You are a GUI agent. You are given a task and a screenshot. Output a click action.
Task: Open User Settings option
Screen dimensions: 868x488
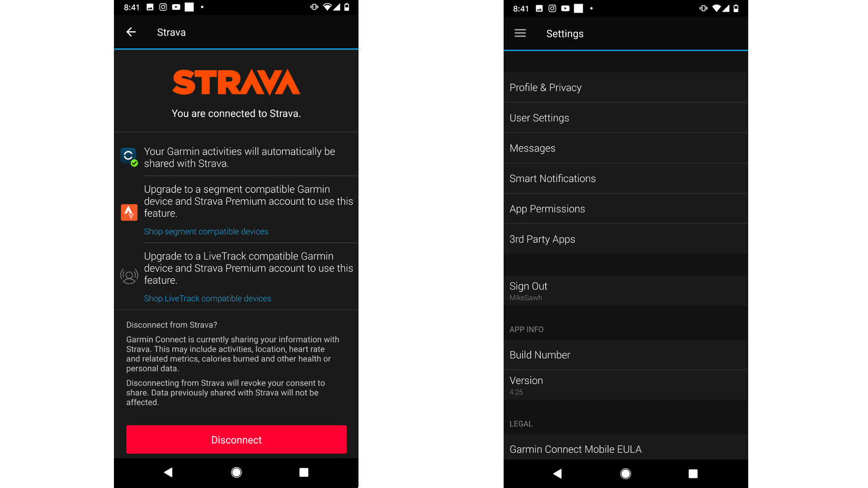click(625, 118)
